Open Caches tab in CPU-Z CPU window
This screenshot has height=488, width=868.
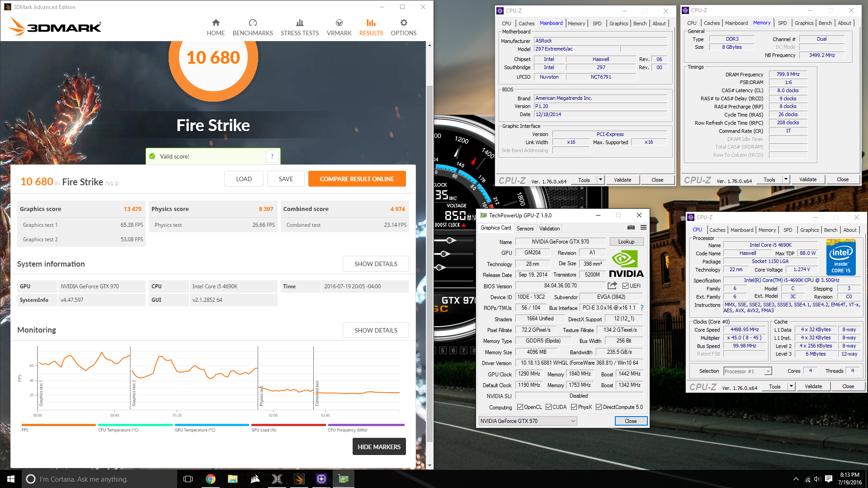point(717,230)
